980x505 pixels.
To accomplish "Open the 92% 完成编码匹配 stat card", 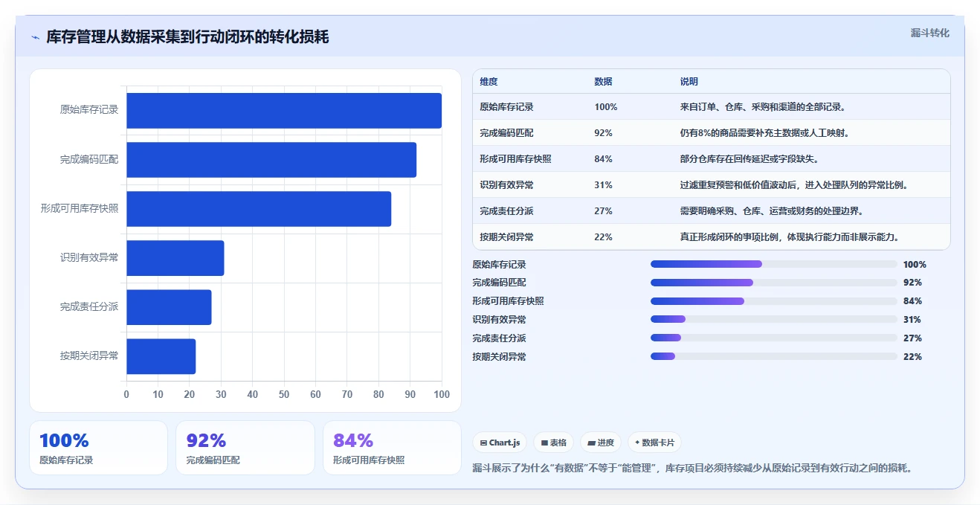I will click(245, 448).
